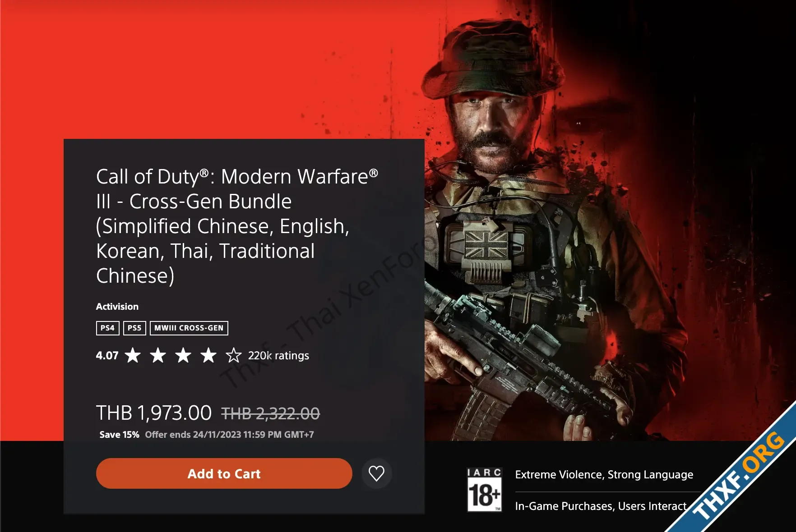This screenshot has width=796, height=532.
Task: Add game to wishlist with heart icon
Action: pyautogui.click(x=376, y=473)
